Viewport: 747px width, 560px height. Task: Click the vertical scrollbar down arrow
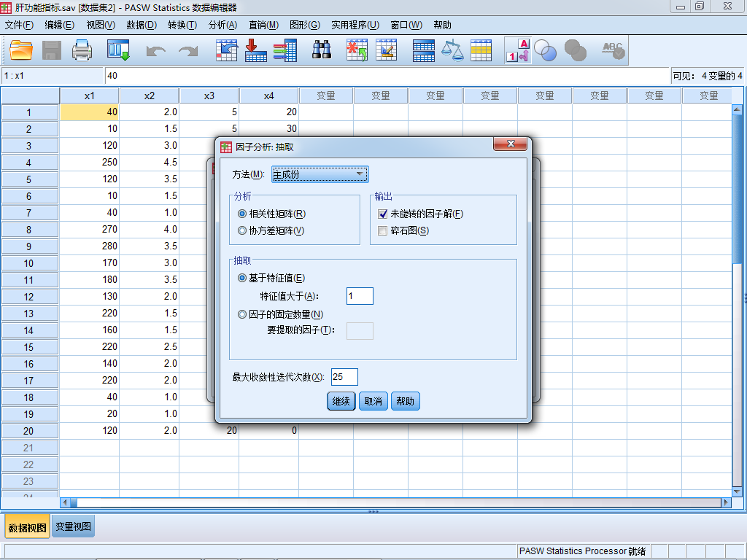(x=737, y=491)
